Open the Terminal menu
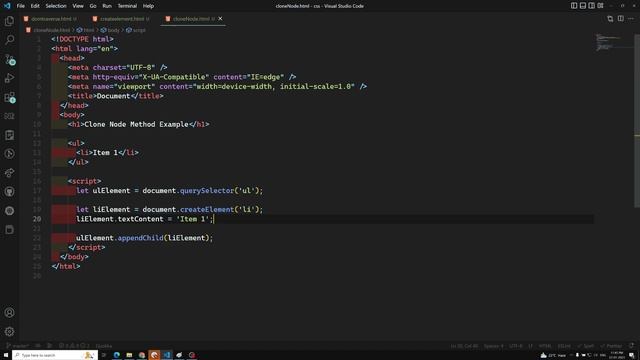The height and width of the screenshot is (360, 640). (x=127, y=6)
